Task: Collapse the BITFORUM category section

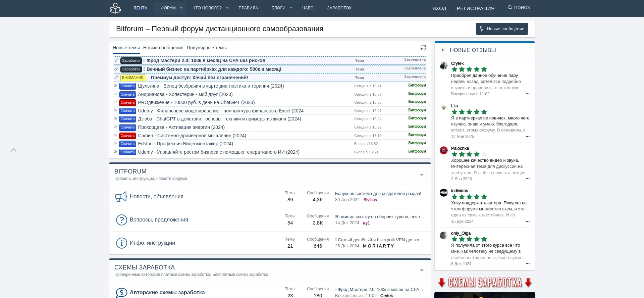Action: [422, 175]
